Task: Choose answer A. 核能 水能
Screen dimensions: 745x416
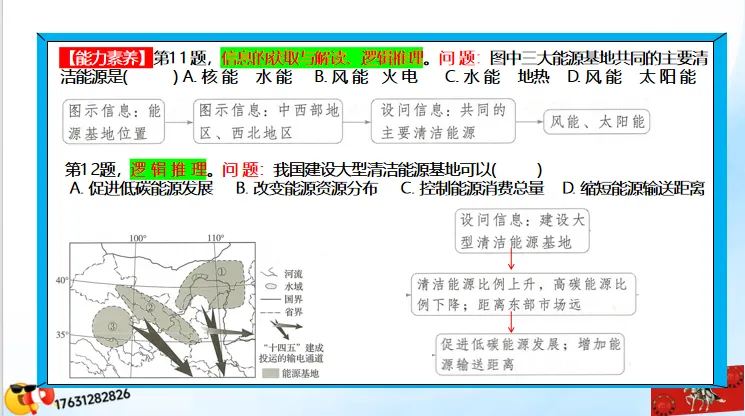Action: click(x=237, y=77)
